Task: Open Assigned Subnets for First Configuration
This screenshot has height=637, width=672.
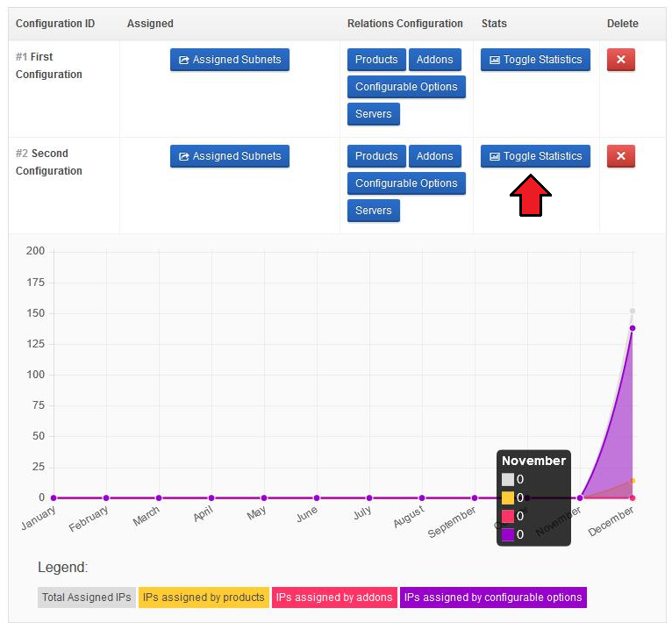Action: point(229,60)
